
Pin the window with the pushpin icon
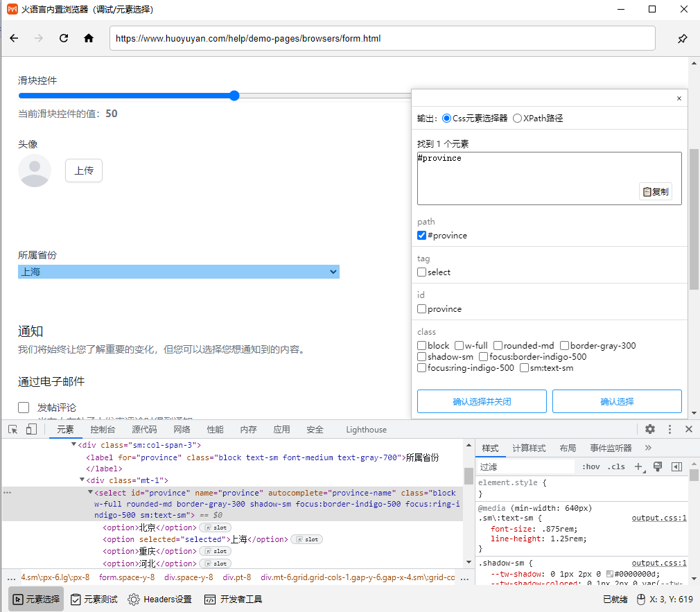pos(682,39)
